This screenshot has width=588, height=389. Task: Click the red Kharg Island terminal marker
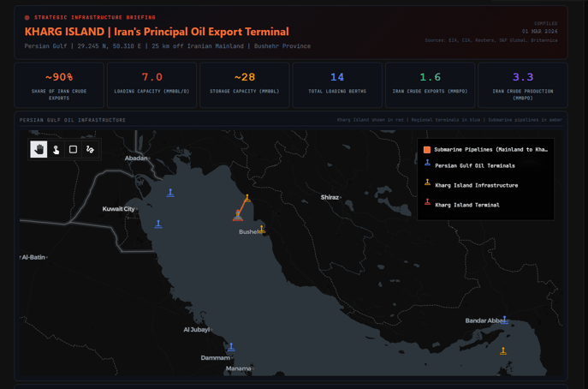[238, 215]
